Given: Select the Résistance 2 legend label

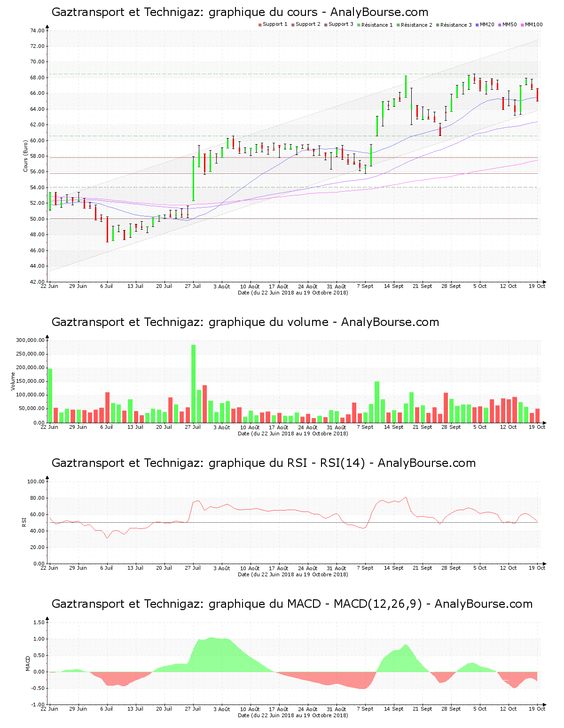Looking at the screenshot, I should coord(416,24).
